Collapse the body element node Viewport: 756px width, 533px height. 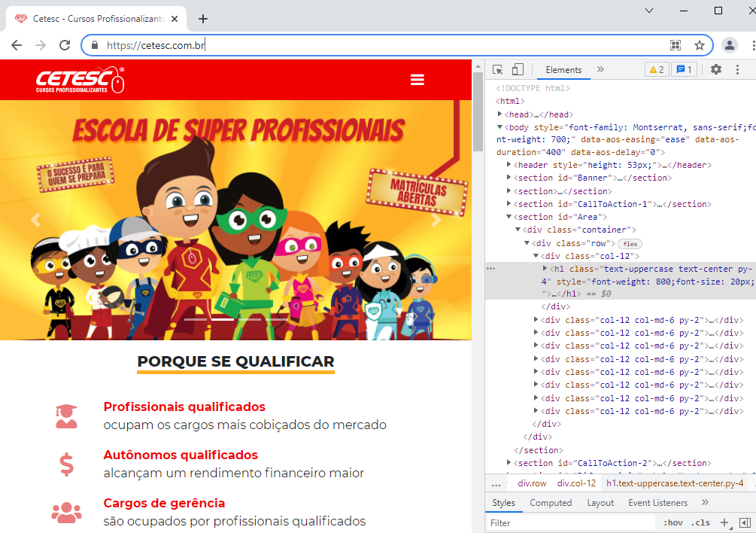(500, 127)
